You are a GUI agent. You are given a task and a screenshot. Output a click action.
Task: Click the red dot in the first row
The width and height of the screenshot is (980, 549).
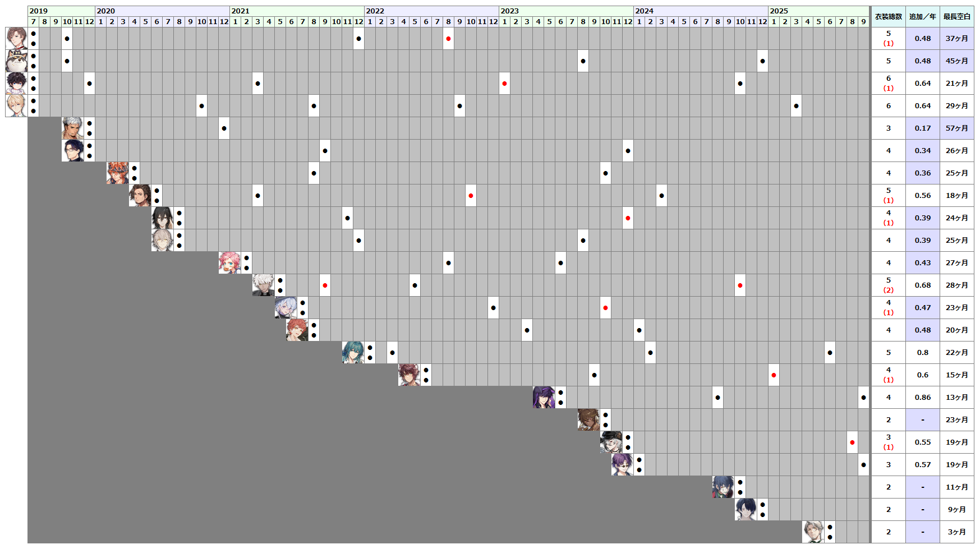(x=448, y=39)
